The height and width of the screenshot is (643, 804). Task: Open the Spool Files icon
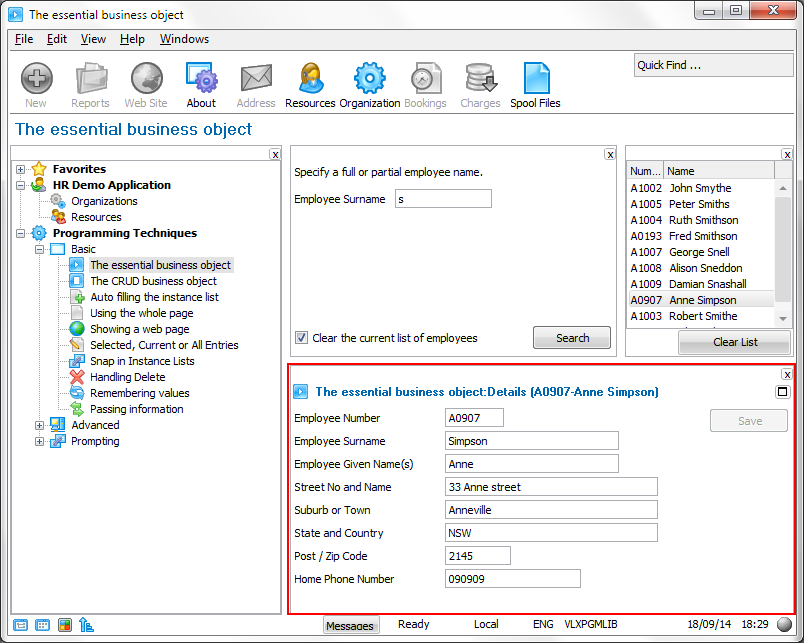[x=536, y=78]
